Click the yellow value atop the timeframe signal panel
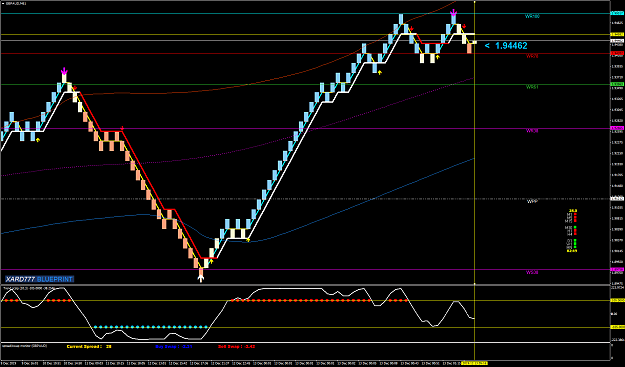Viewport: 625px width, 367px height. point(573,211)
